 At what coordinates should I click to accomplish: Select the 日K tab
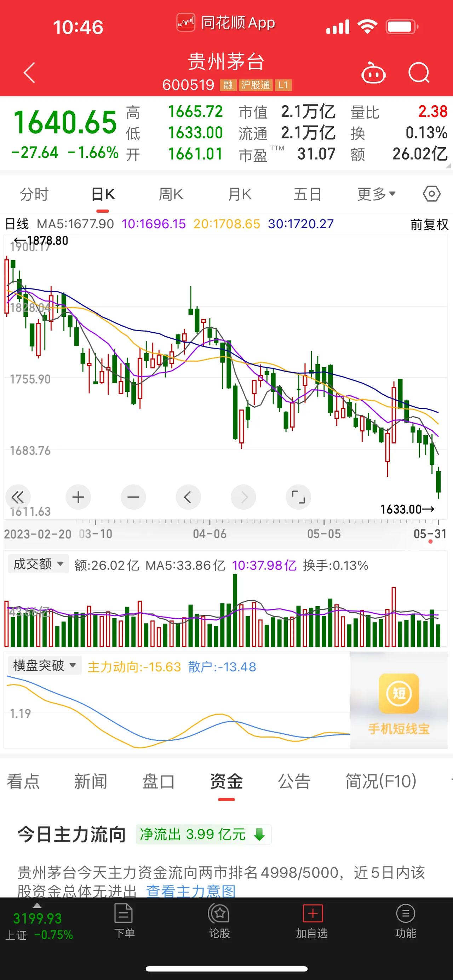[103, 194]
